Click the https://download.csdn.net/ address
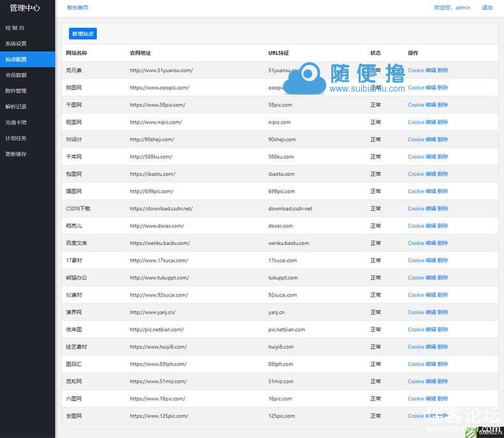Screen dimensions: 504x438 click(161, 208)
